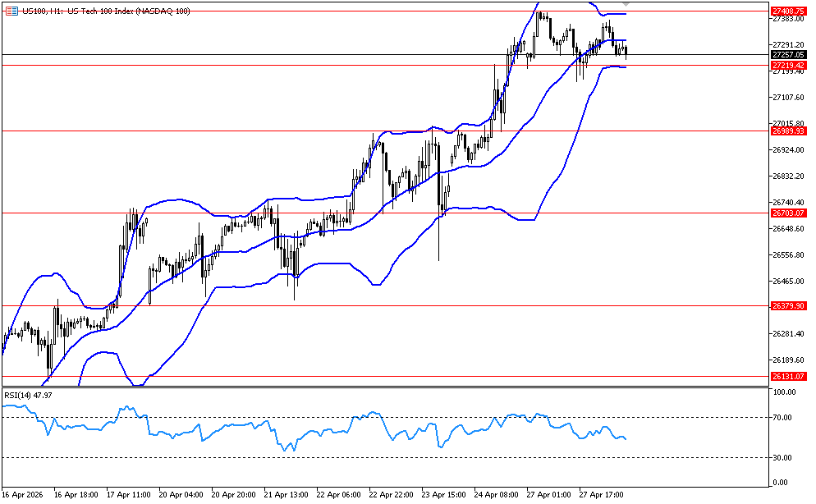This screenshot has width=816, height=504.
Task: Select the 27219.42 red price label
Action: pyautogui.click(x=788, y=65)
